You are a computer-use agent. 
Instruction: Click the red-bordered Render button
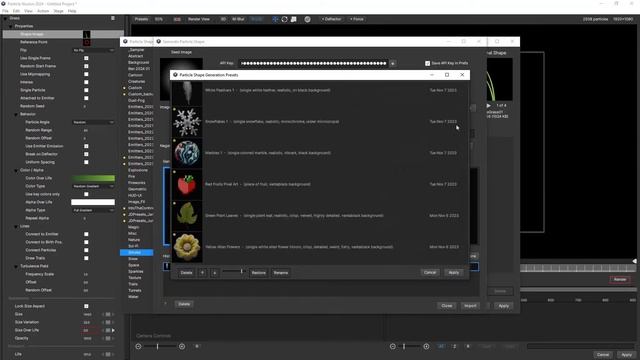(620, 280)
